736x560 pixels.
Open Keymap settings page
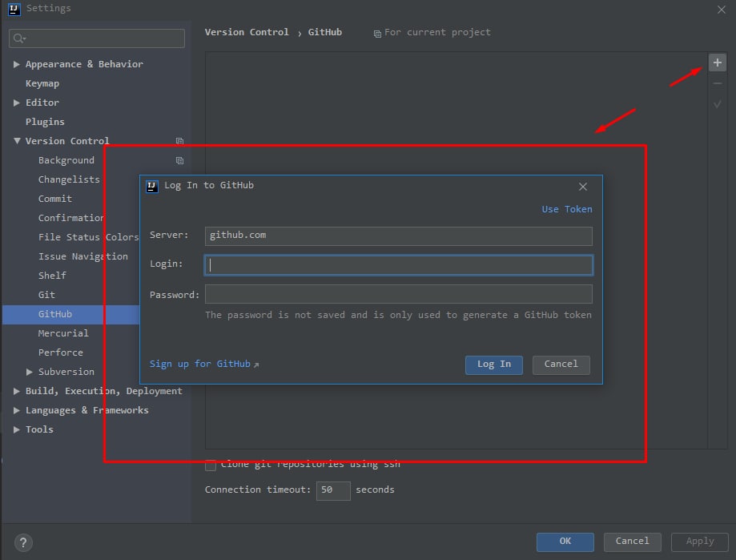pos(42,83)
